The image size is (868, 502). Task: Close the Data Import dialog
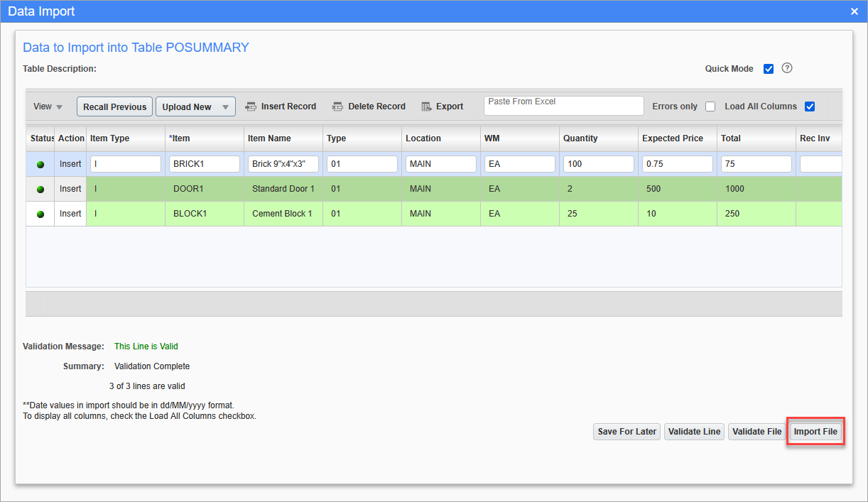[x=855, y=11]
